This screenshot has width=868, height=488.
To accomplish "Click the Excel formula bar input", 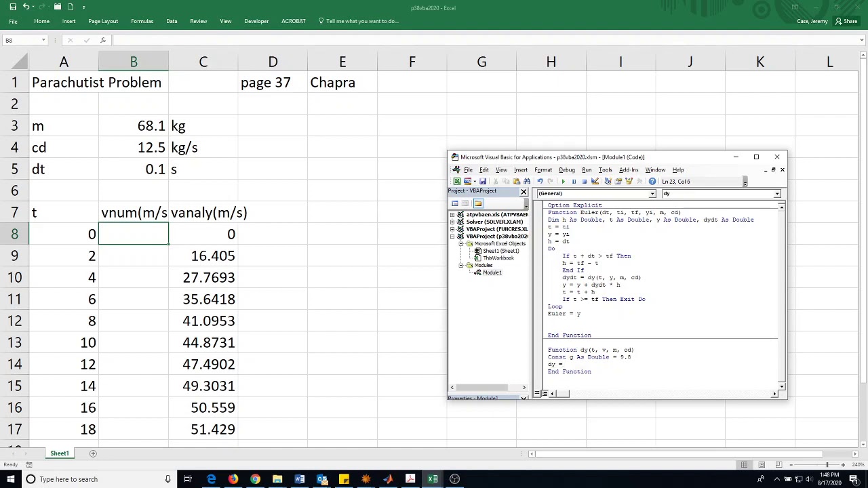I will 487,41.
